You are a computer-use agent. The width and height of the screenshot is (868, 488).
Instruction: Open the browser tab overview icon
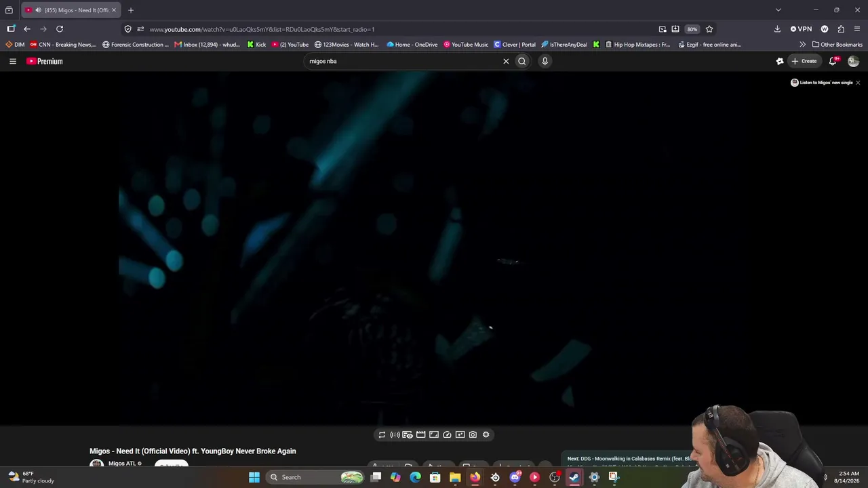(9, 10)
